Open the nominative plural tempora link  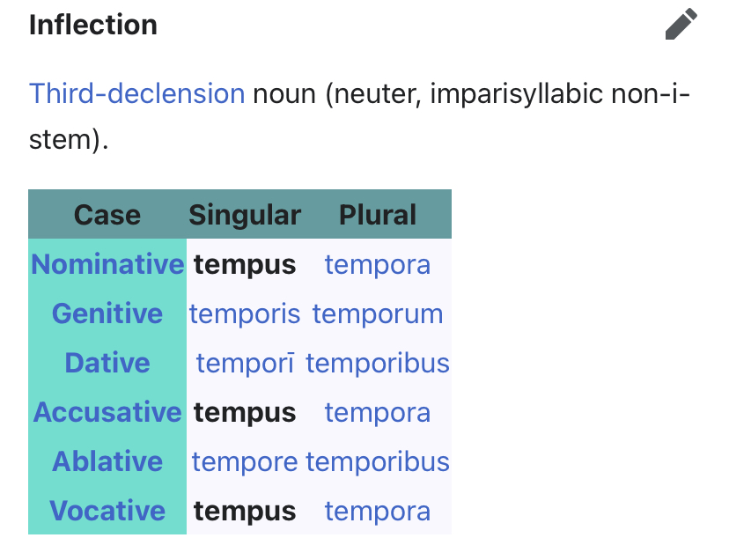tap(378, 265)
